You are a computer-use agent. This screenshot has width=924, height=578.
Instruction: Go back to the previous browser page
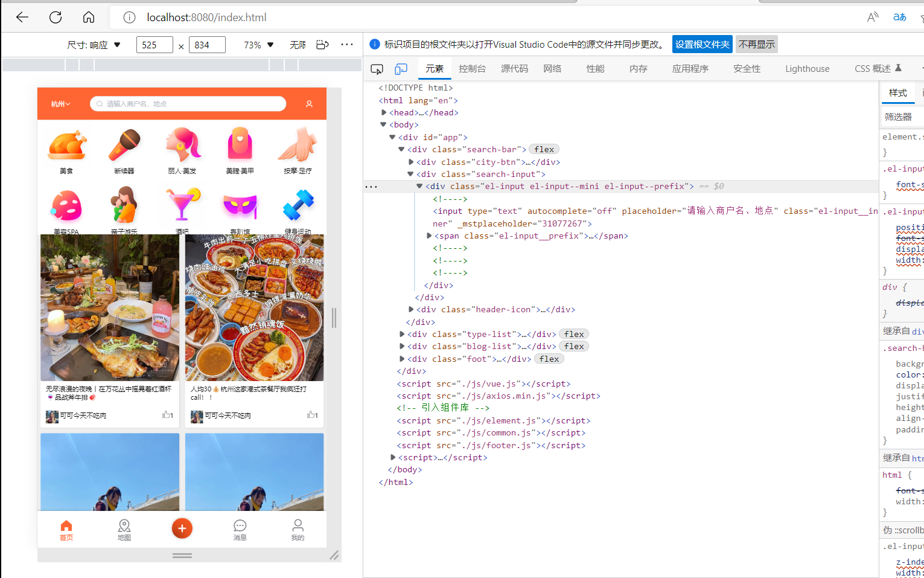[x=22, y=18]
